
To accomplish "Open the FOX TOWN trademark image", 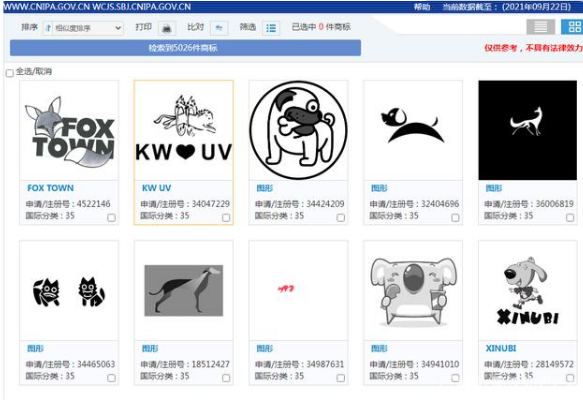I will [69, 130].
